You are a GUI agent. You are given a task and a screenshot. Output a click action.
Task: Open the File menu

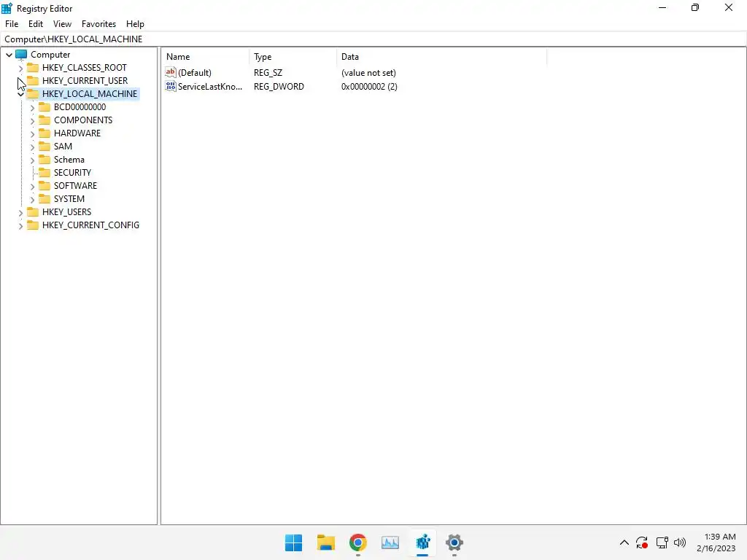click(x=12, y=24)
